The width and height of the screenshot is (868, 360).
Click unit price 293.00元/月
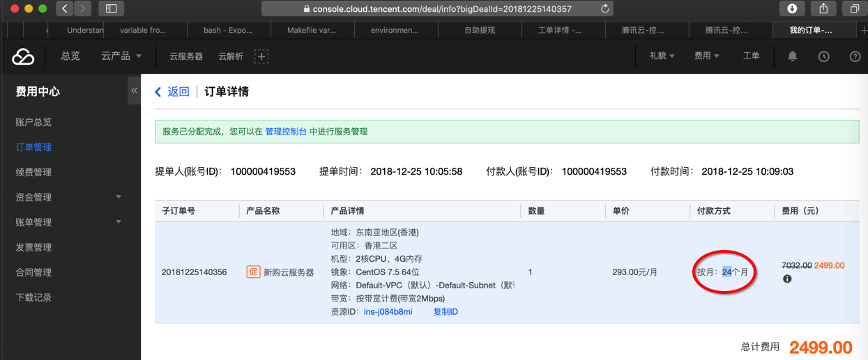634,272
